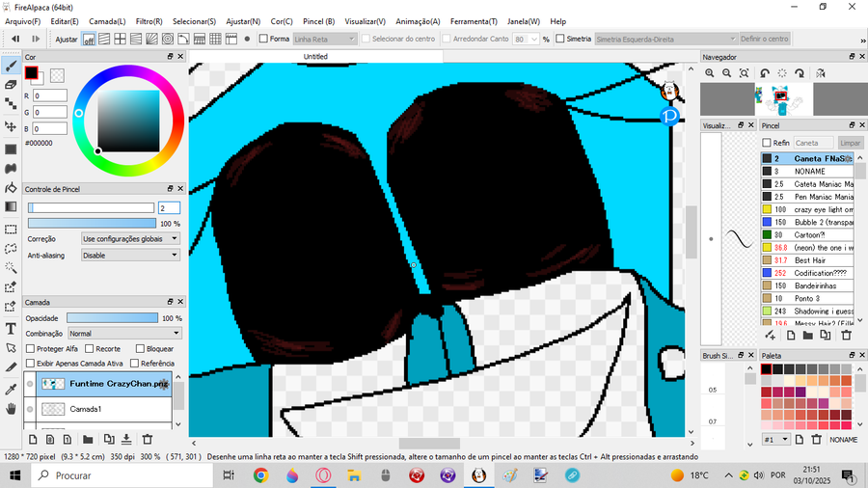The image size is (868, 488).
Task: Click the Limpar button
Action: click(x=850, y=143)
